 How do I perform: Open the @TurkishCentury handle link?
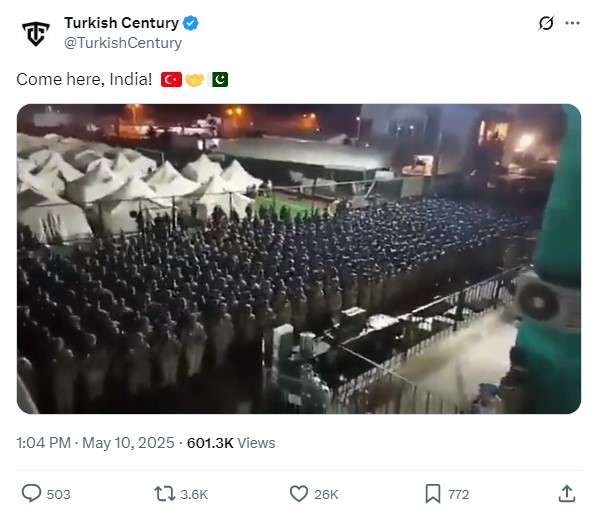click(x=123, y=43)
